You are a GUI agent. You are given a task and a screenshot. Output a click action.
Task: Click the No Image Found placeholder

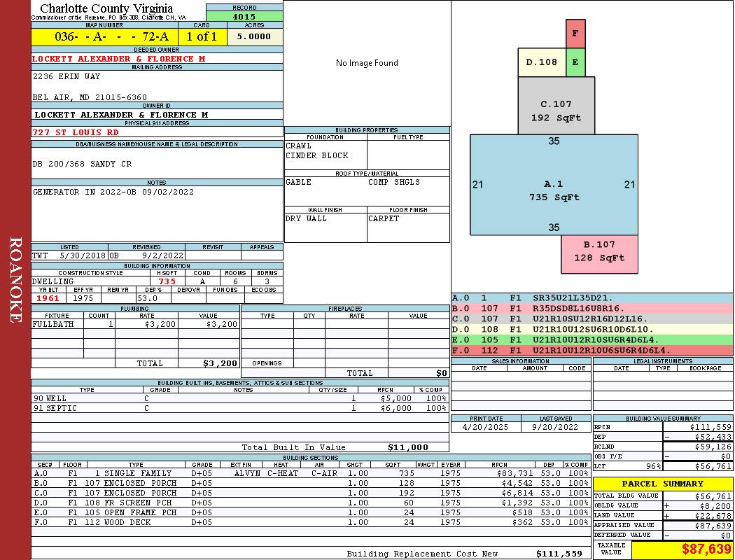click(367, 63)
